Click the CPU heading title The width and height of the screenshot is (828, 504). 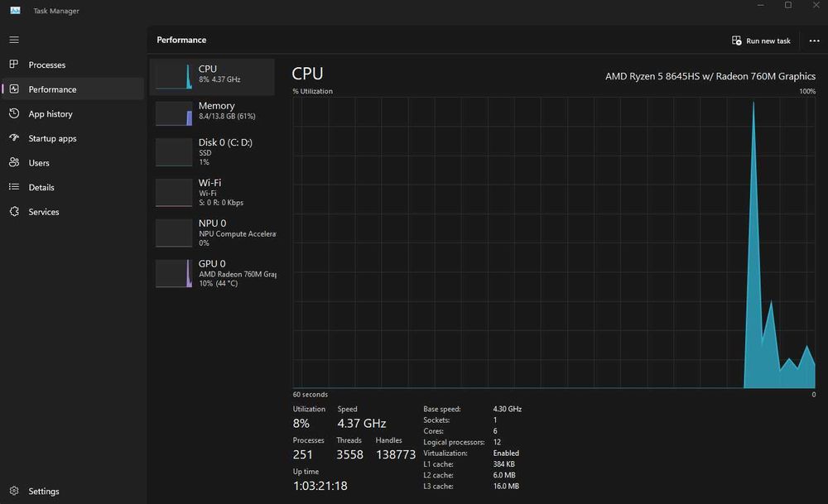point(307,74)
